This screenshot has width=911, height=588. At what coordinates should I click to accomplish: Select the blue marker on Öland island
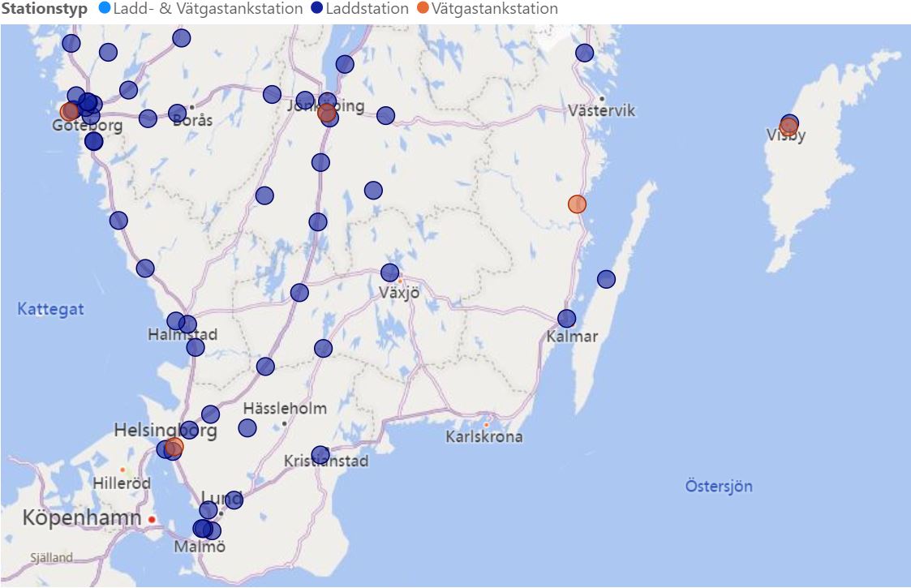[606, 279]
